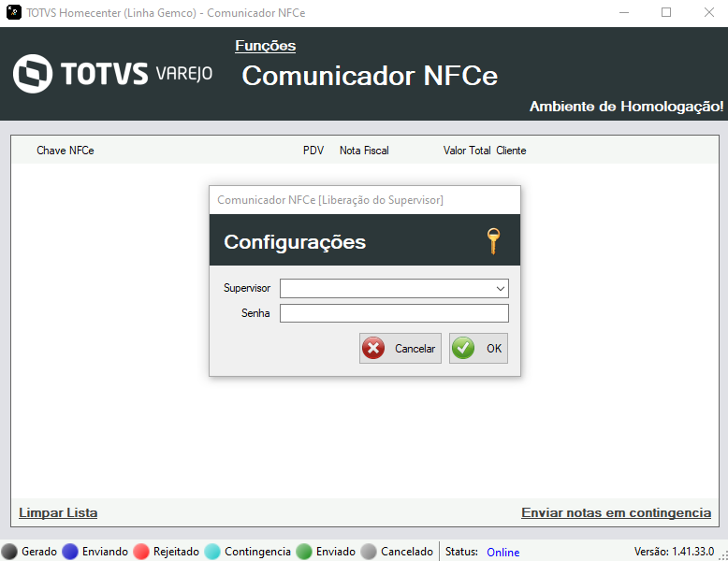728x561 pixels.
Task: Click the Ambiente de Homologação! text
Action: pyautogui.click(x=626, y=107)
